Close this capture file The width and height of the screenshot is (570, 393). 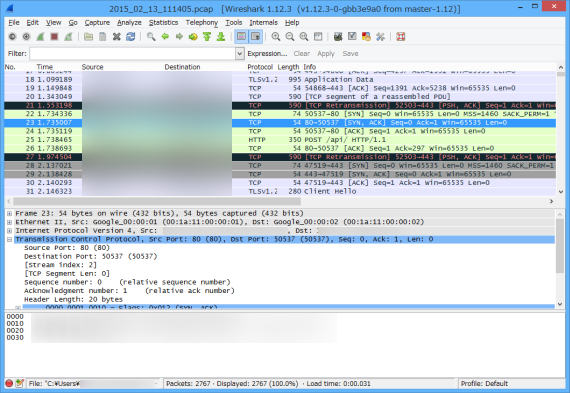[116, 37]
